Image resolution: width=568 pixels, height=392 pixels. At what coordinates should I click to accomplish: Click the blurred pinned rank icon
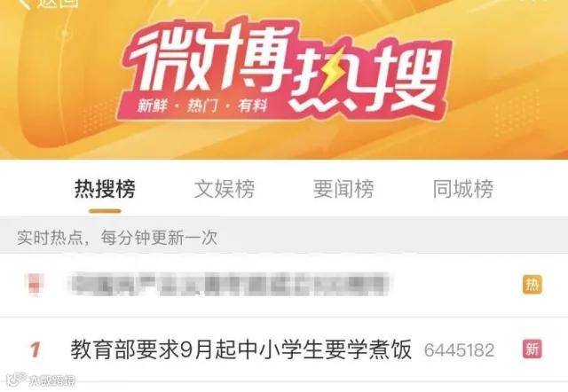(x=35, y=285)
